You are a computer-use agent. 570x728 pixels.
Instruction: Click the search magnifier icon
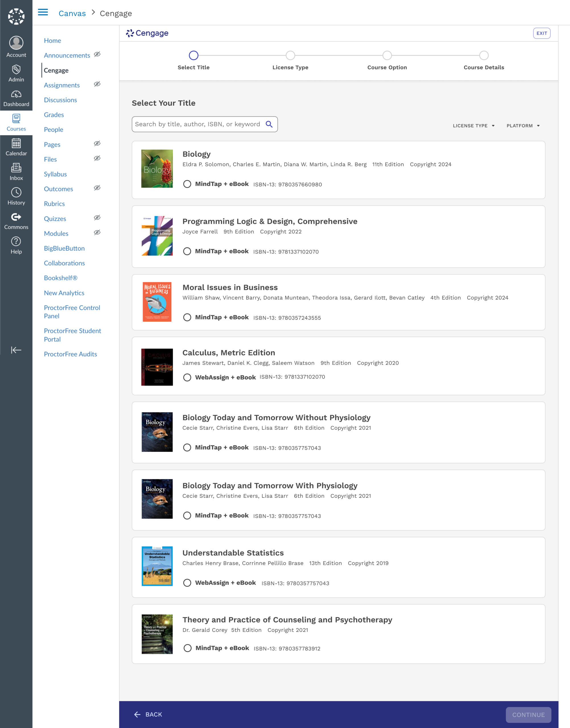tap(269, 124)
